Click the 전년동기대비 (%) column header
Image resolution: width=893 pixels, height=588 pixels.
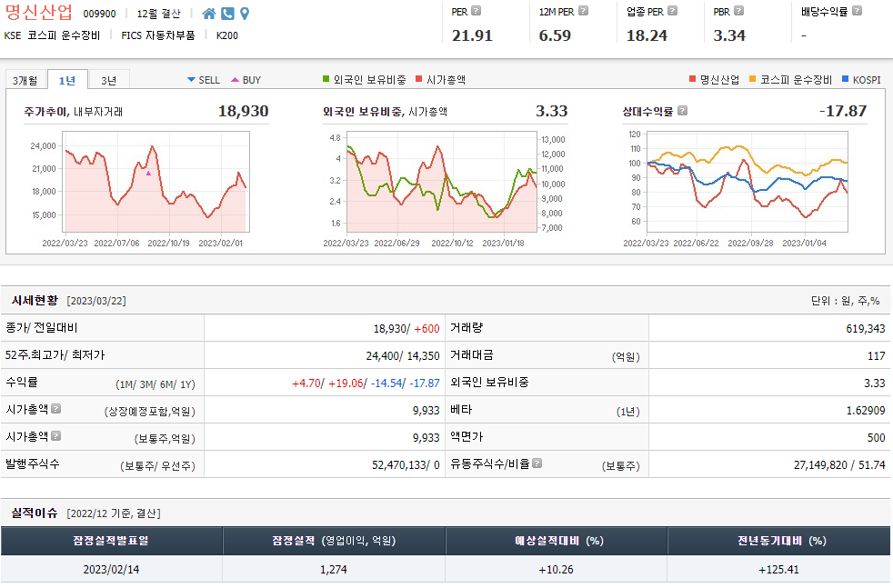[779, 541]
